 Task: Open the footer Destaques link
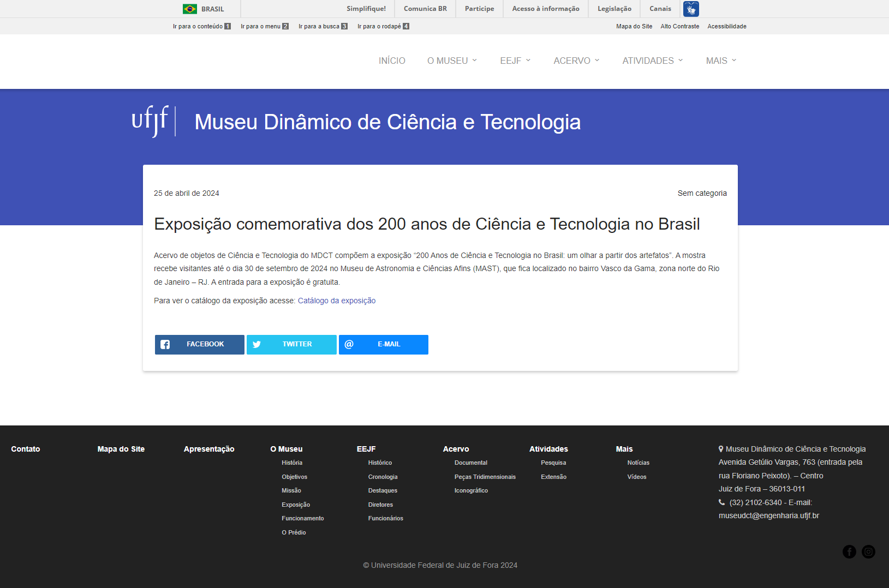click(x=383, y=490)
